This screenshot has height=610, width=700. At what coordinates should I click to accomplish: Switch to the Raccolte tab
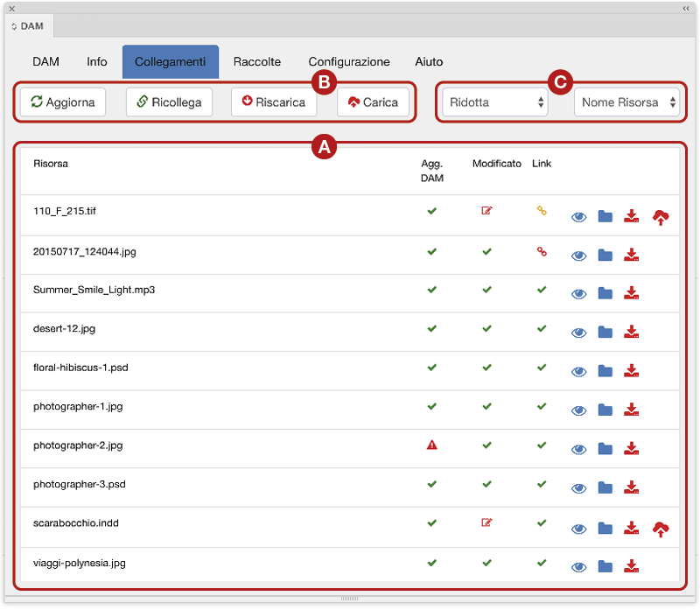click(257, 62)
